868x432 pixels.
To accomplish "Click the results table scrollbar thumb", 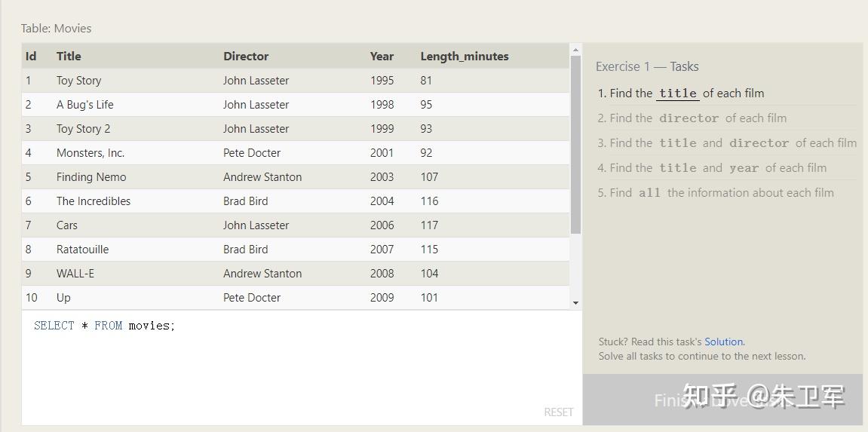I will [575, 143].
